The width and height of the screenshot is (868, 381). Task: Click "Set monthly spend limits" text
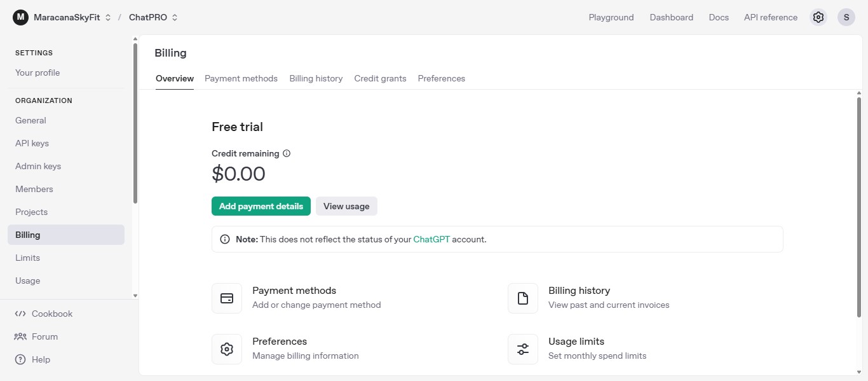pos(597,356)
